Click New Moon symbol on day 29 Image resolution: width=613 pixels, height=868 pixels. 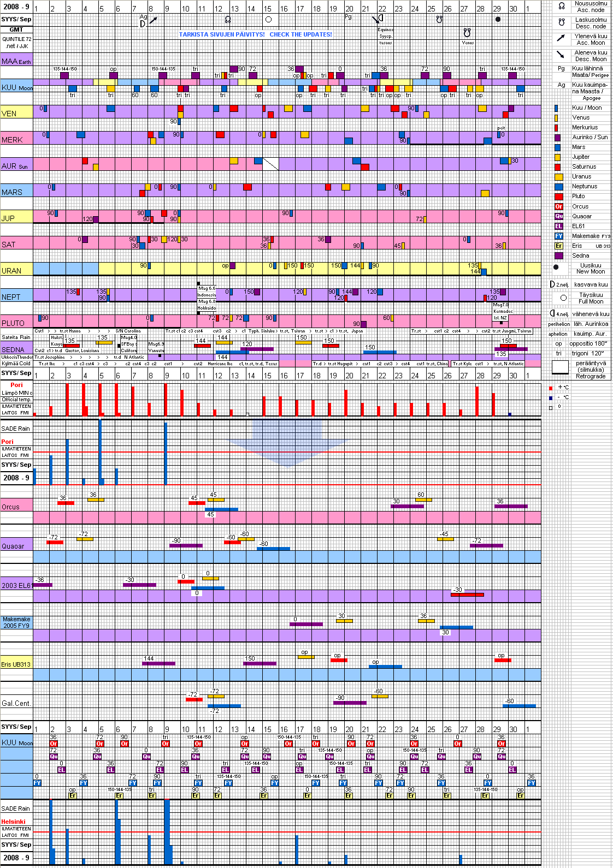click(498, 19)
